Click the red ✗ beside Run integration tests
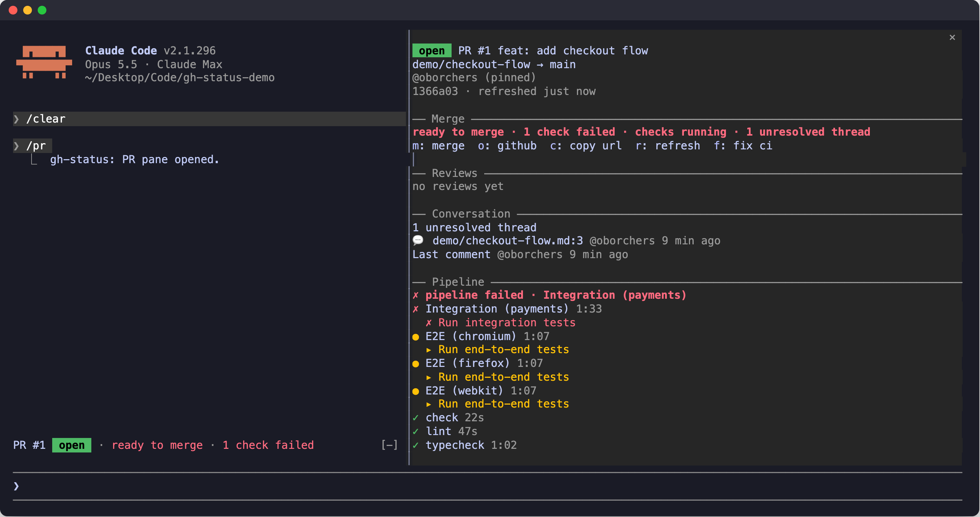Screen dimensions: 980x517 pos(429,322)
